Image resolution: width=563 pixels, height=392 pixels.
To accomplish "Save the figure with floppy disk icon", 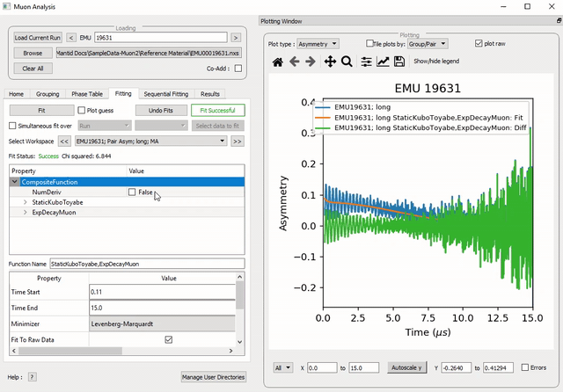I will click(399, 62).
